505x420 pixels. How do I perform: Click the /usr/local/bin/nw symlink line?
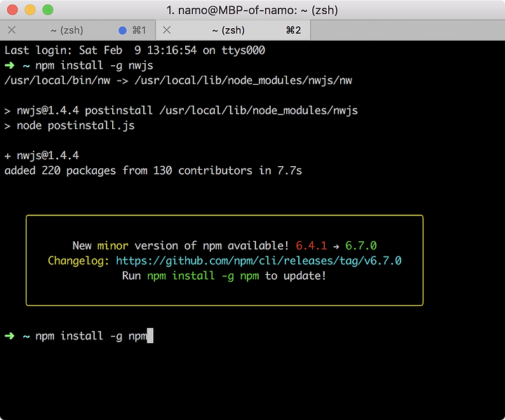pyautogui.click(x=178, y=81)
